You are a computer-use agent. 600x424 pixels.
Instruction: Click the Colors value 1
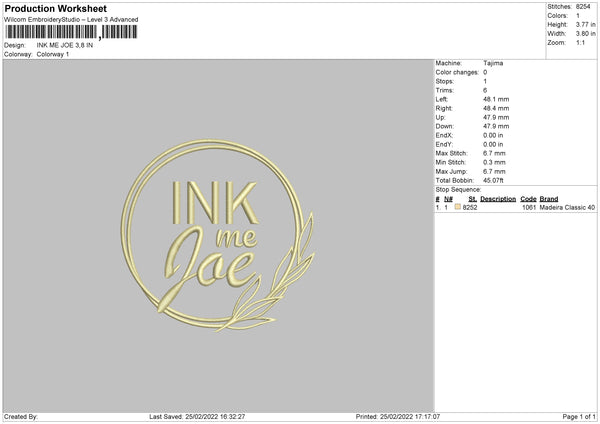578,16
